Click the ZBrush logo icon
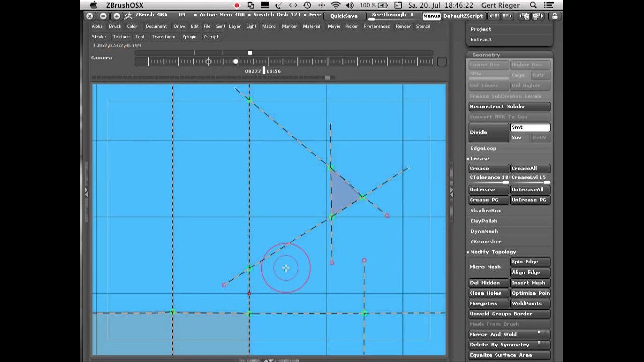This screenshot has height=362, width=644. point(128,16)
